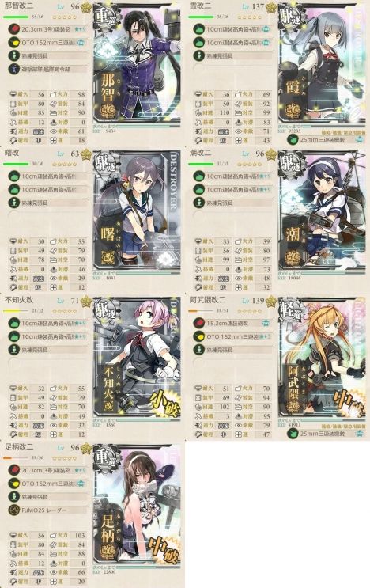Select the 足柄 damaged card image

(x=137, y=509)
